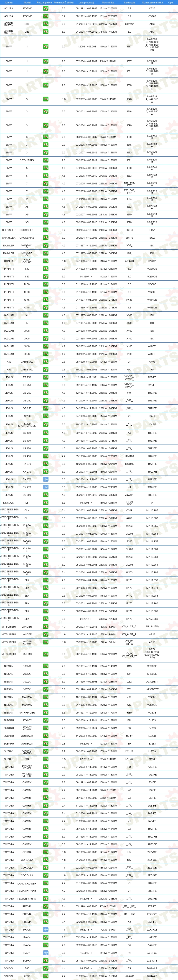178x980 pixels.
Task: Click the fuel icon in the INFINITI J 30 row
Action: click(x=46, y=277)
